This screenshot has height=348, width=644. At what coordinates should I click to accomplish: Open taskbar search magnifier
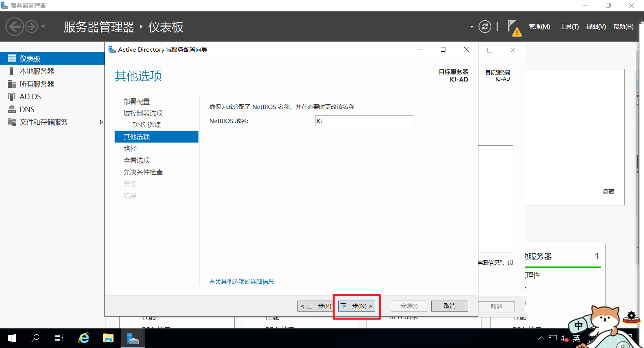pos(35,338)
